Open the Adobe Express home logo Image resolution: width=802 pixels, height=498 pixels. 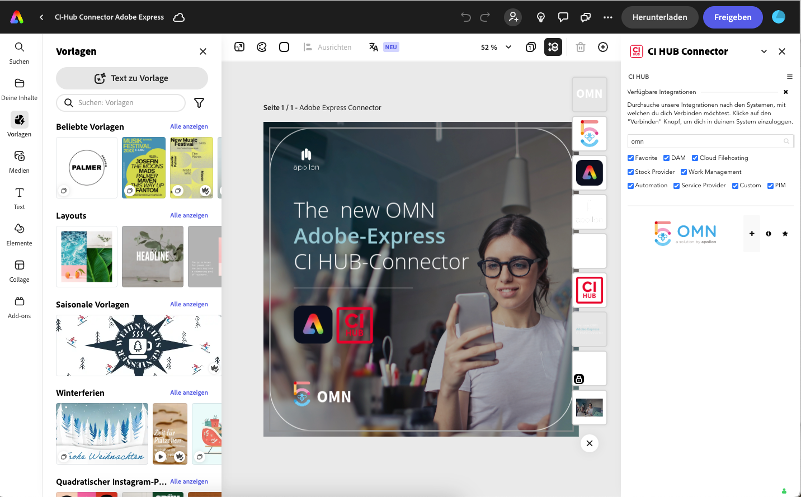(x=17, y=17)
